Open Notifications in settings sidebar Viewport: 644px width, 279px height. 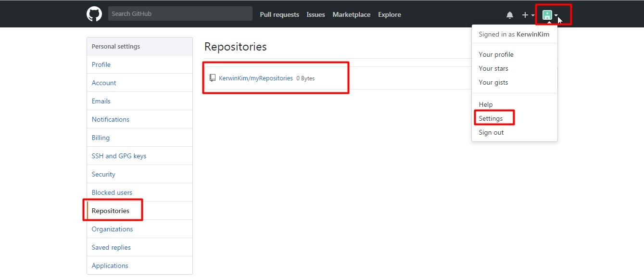[x=139, y=119]
